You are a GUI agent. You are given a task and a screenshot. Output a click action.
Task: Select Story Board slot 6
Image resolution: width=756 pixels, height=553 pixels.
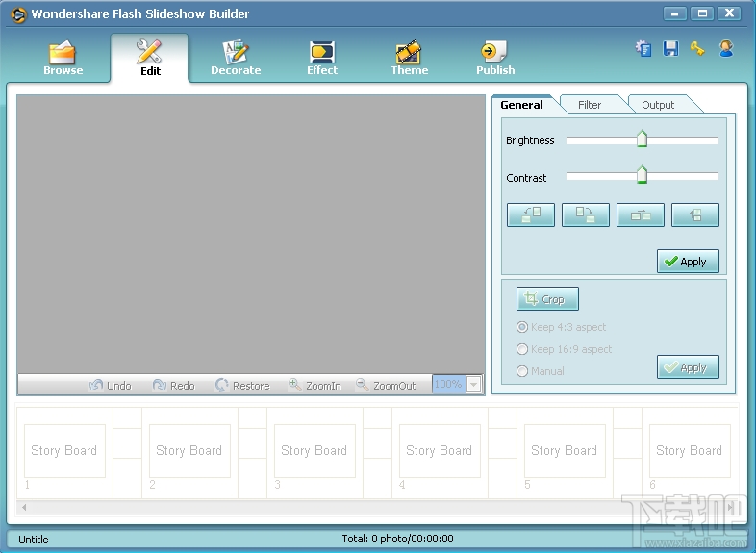690,451
